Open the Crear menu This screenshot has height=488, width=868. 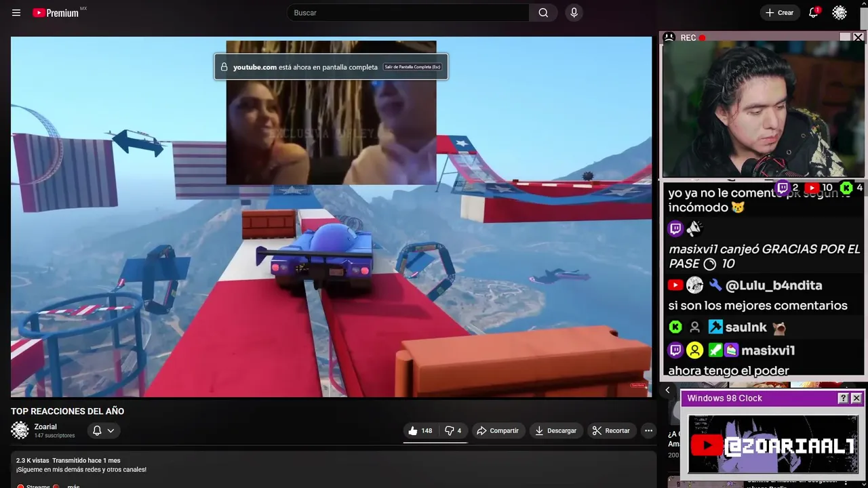pos(779,13)
